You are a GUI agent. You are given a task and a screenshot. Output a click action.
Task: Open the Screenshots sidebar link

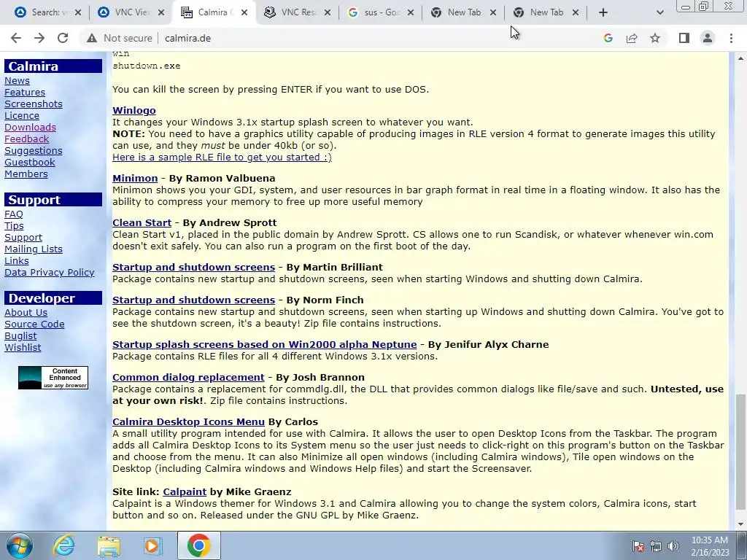click(x=34, y=104)
